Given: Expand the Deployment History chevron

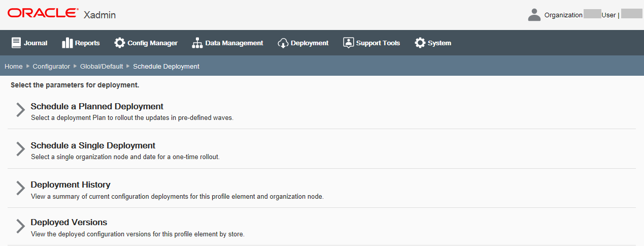Looking at the screenshot, I should 20,188.
